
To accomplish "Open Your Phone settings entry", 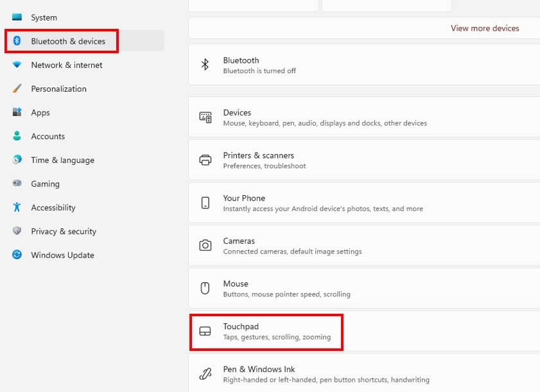I will [364, 203].
